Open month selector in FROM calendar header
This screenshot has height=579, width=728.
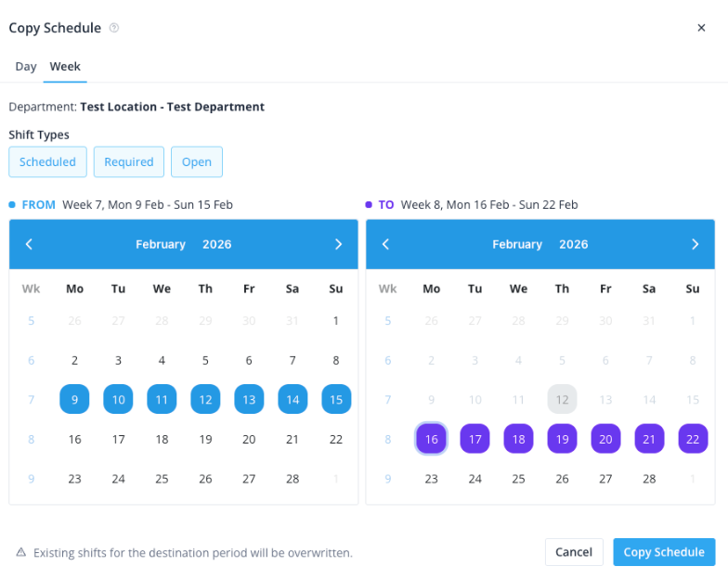[x=161, y=244]
